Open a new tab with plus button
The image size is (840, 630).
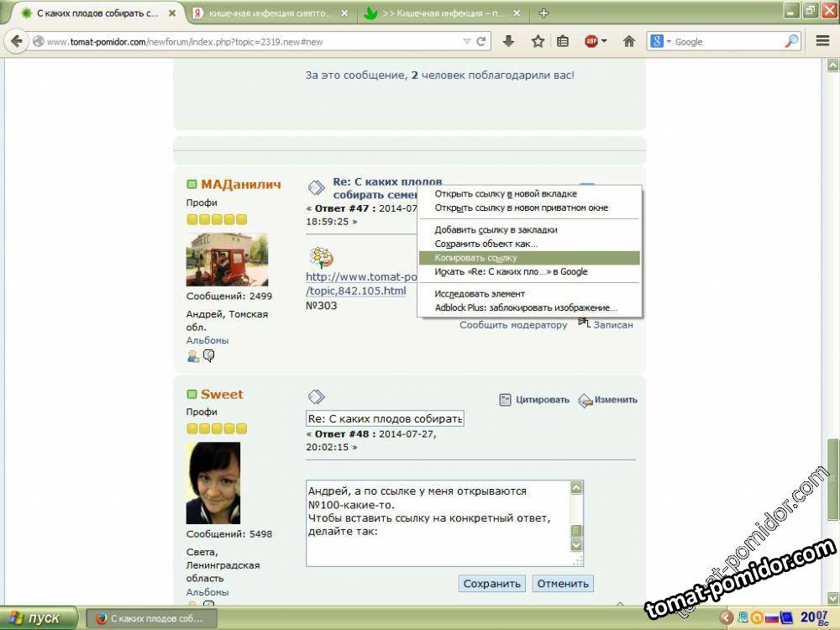point(543,13)
